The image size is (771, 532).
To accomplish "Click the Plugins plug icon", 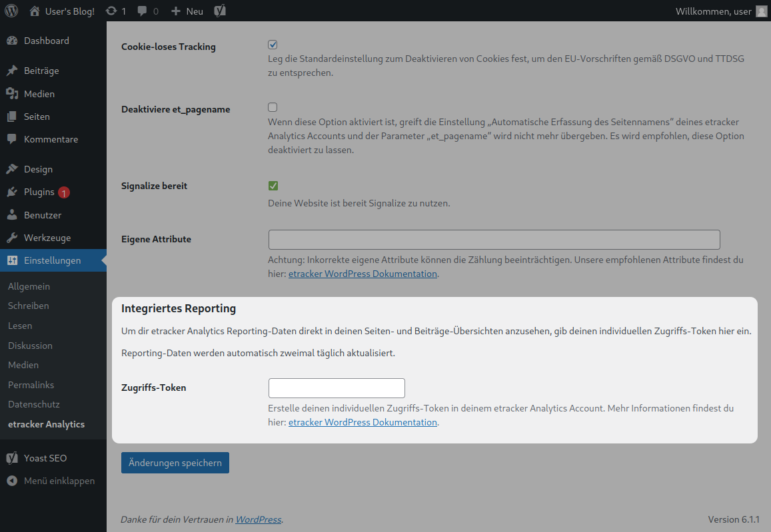I will pos(12,192).
